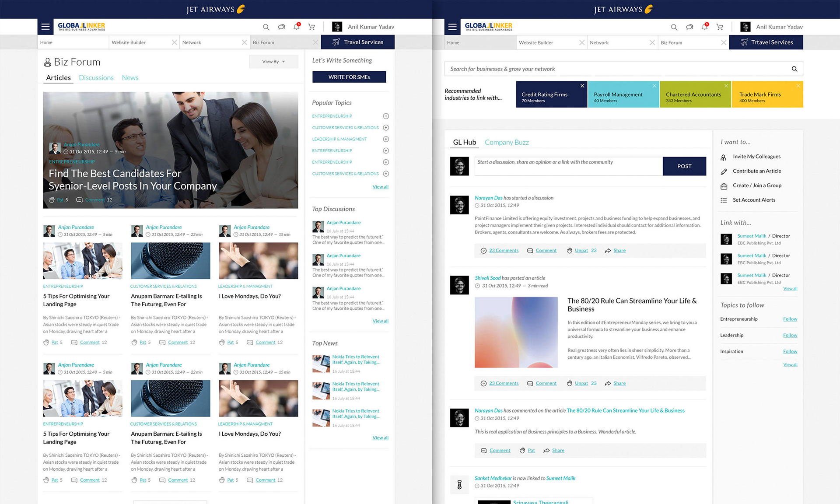840x504 pixels.
Task: Click the search magnifier icon in left header
Action: tap(266, 27)
